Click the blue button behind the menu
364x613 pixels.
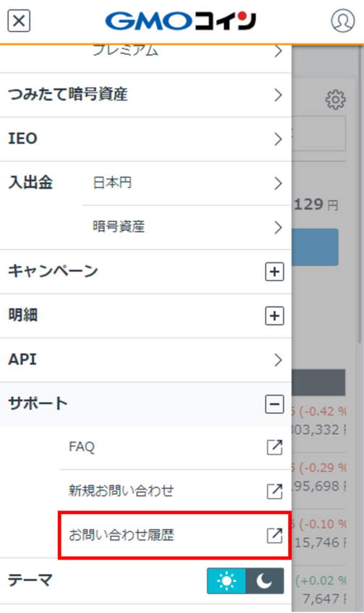click(315, 247)
